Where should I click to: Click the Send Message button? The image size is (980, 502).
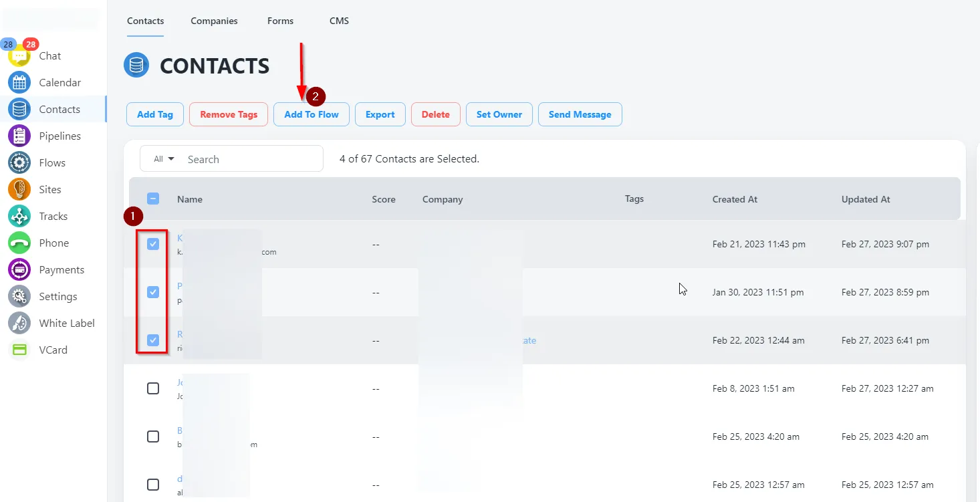pyautogui.click(x=580, y=114)
